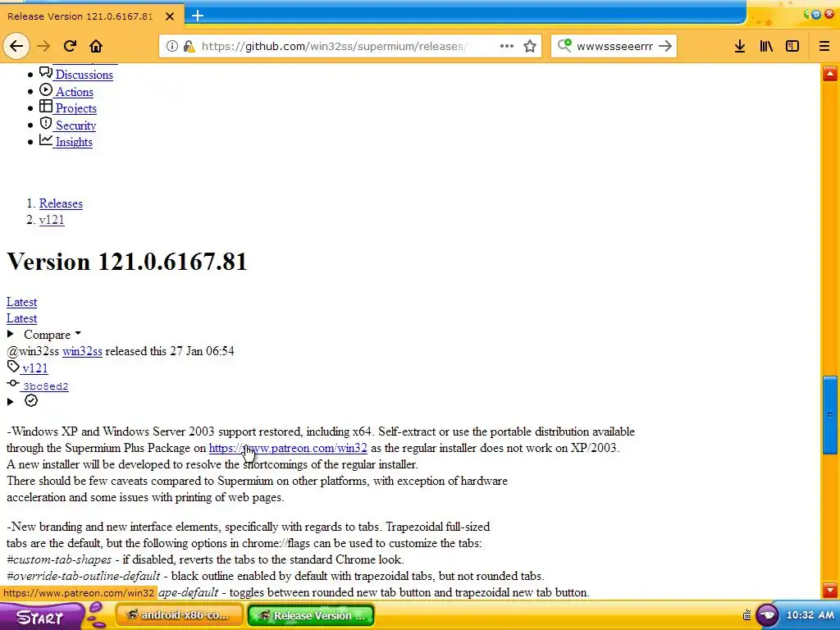The width and height of the screenshot is (840, 630).
Task: Click the commit icon beside 3bc8ed2
Action: 13,383
